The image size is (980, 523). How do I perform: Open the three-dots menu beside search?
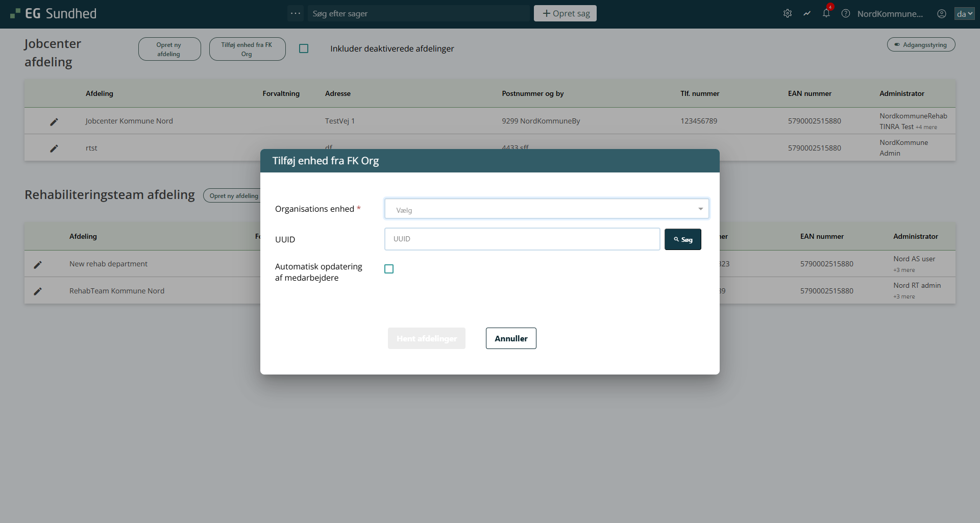296,13
